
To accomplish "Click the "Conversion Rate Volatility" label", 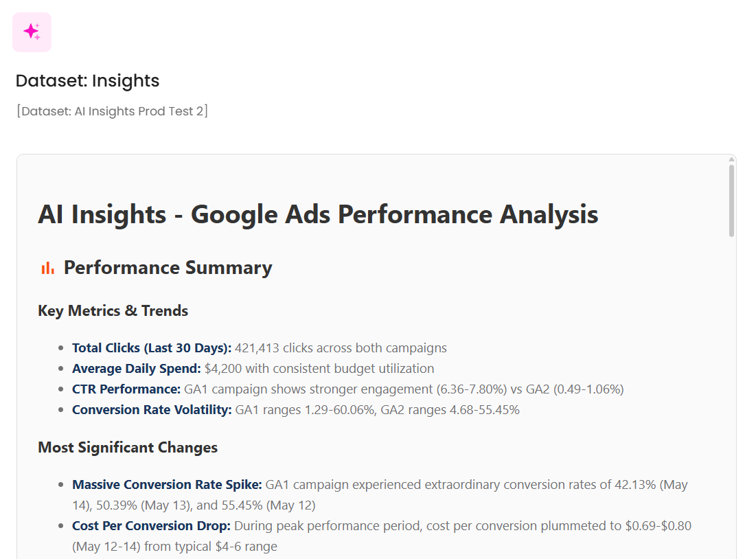I will [152, 410].
